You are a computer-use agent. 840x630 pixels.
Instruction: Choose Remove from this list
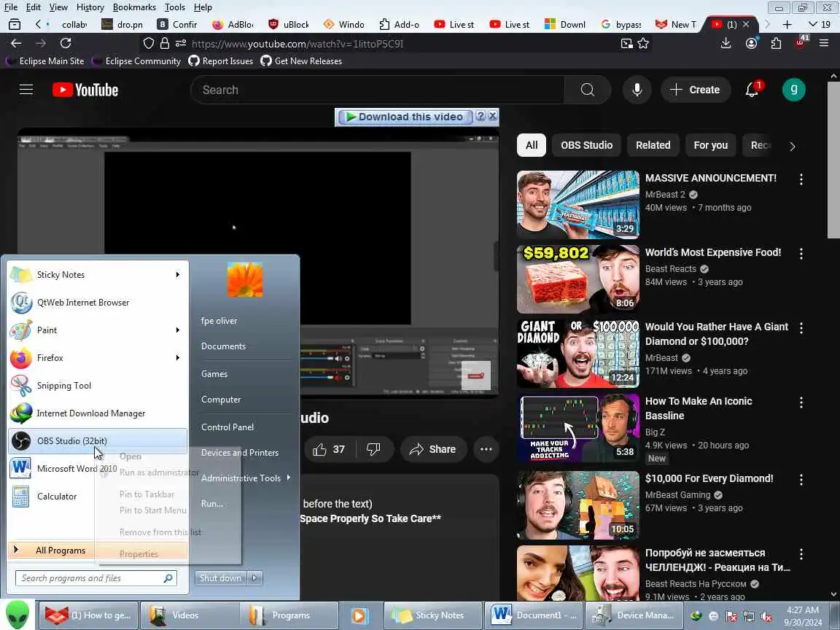tap(160, 532)
